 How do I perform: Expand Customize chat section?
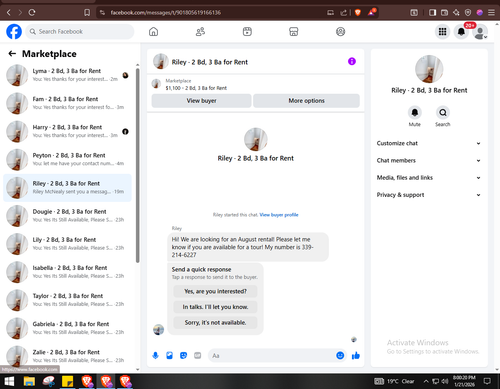point(429,143)
